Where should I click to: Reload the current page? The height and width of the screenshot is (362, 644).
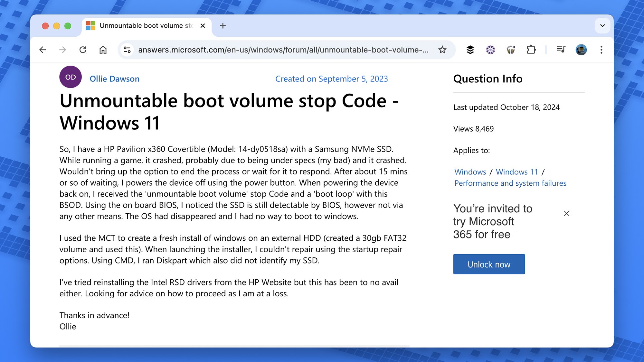[x=83, y=50]
